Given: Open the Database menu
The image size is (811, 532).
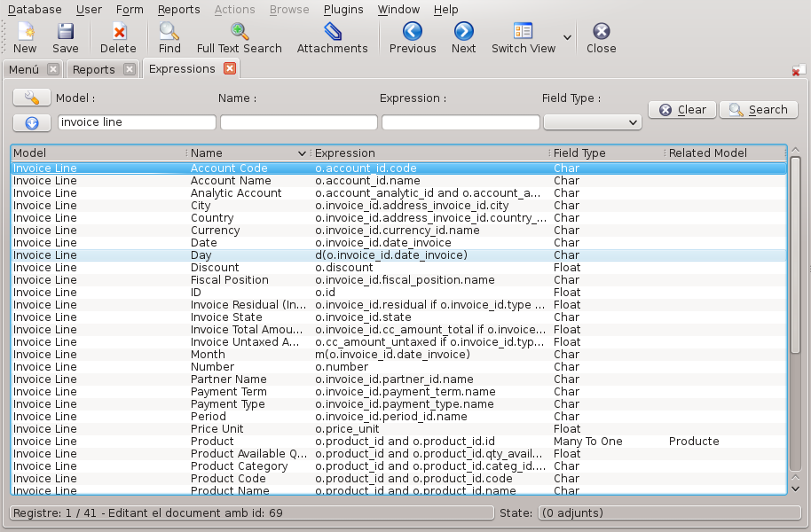Looking at the screenshot, I should tap(35, 9).
